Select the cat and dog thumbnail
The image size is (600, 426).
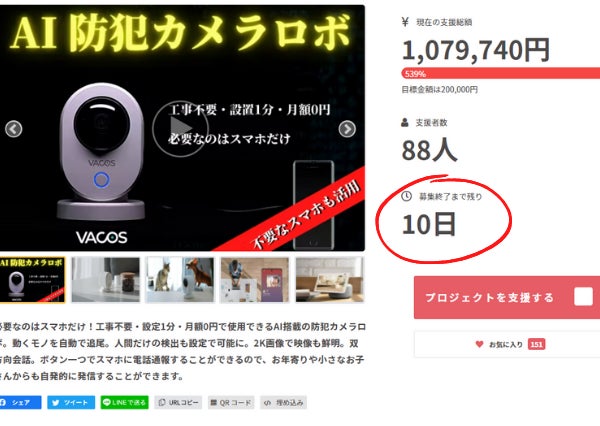(x=180, y=280)
